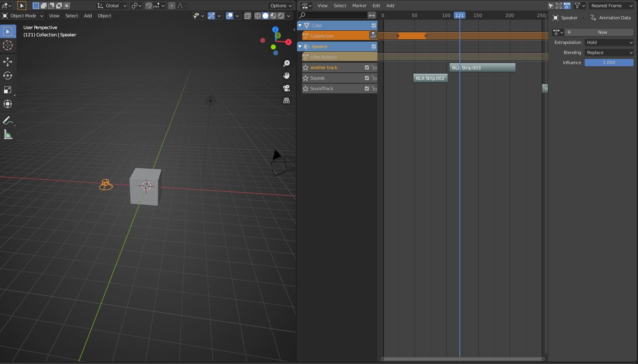Open the NLA editor Edit menu
The image size is (638, 364).
[376, 6]
